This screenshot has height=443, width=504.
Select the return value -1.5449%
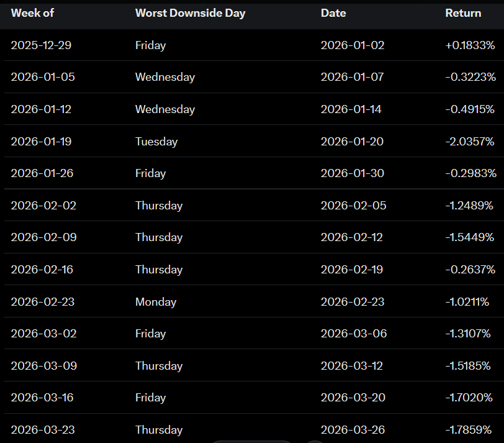470,237
